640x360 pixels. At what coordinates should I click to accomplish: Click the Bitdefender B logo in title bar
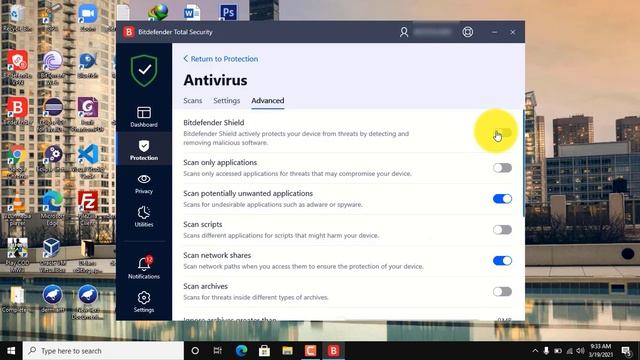tap(129, 32)
